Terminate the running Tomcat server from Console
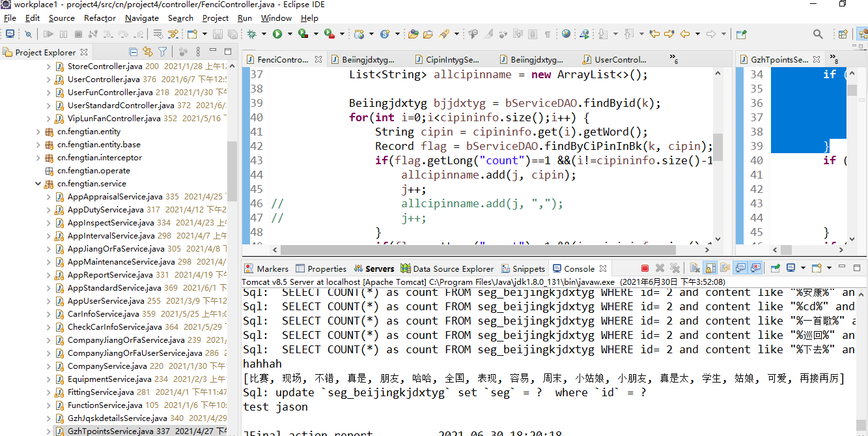This screenshot has width=868, height=436. pyautogui.click(x=645, y=268)
